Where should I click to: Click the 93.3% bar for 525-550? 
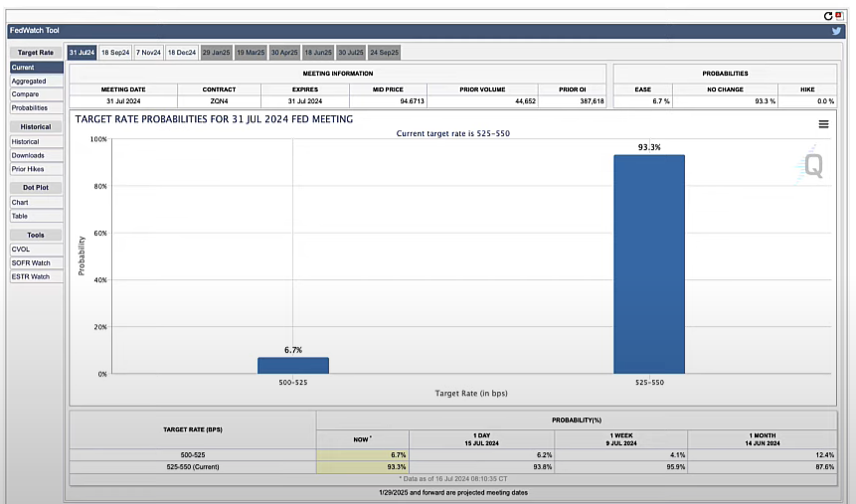(x=649, y=263)
